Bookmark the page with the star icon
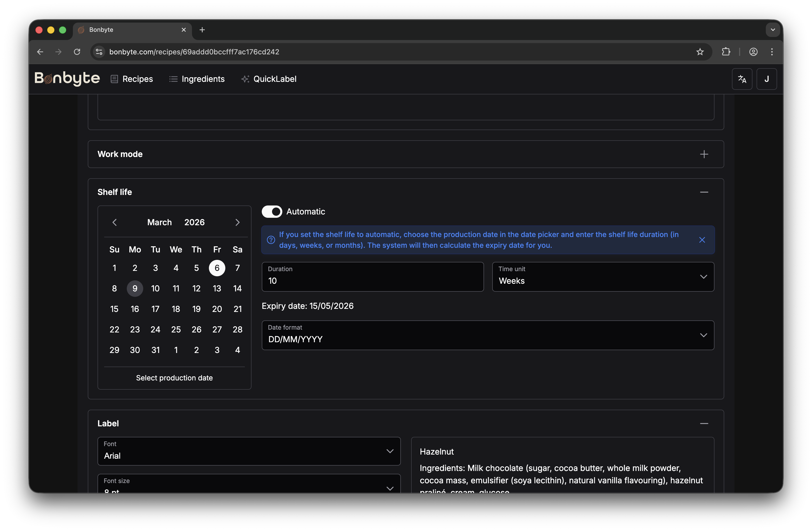 [x=700, y=52]
